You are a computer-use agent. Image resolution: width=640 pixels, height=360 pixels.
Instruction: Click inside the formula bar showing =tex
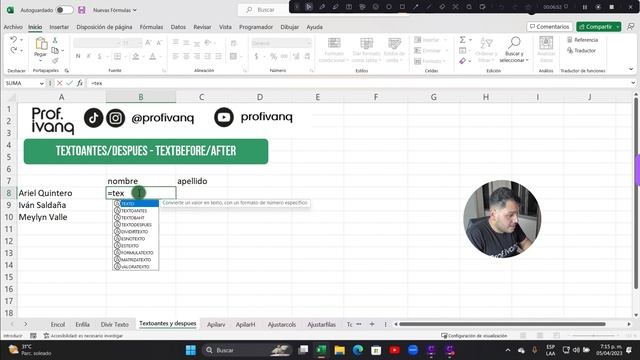click(359, 83)
